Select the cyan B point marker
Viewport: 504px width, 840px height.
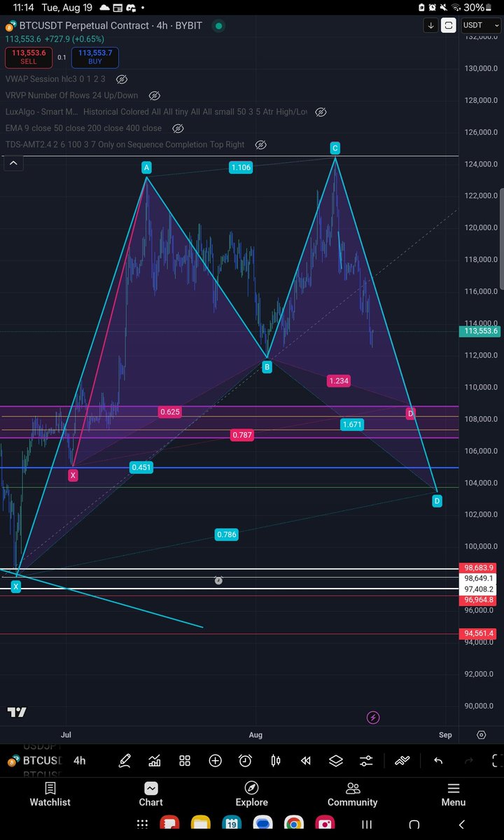267,367
